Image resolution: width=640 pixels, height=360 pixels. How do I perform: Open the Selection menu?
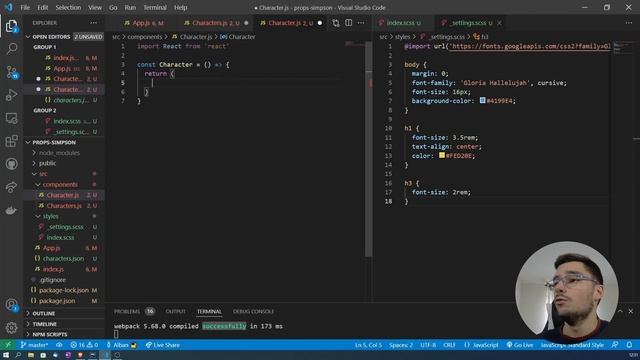[x=68, y=7]
